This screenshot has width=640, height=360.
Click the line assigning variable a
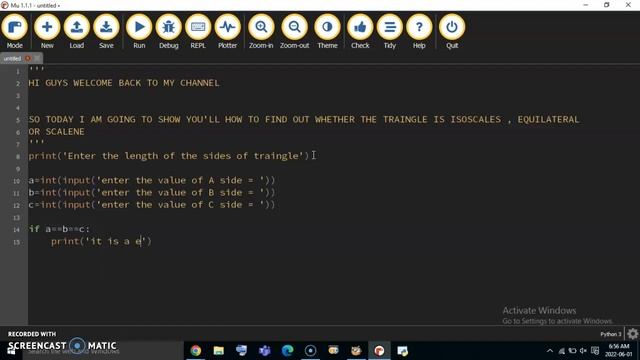[152, 180]
